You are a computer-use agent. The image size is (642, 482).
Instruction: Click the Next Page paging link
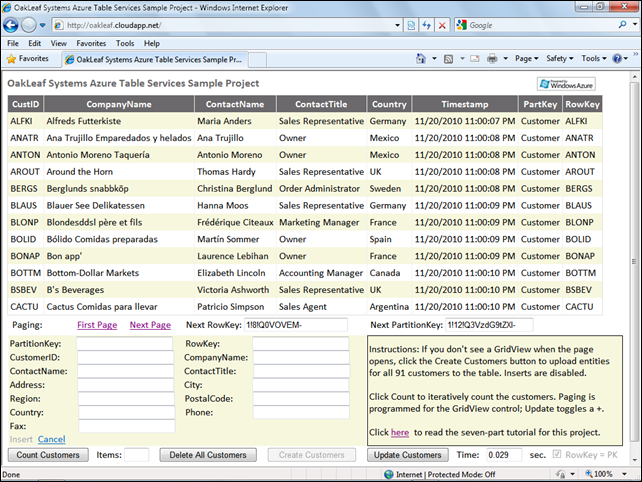(x=150, y=325)
